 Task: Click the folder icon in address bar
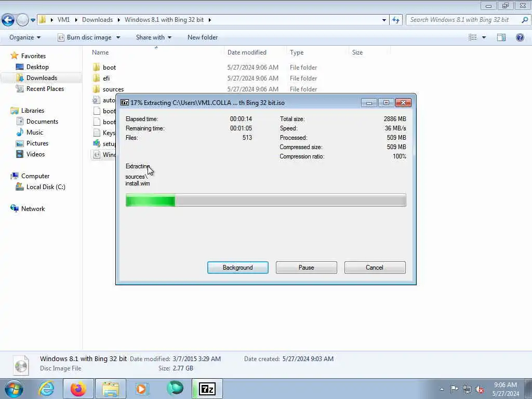pyautogui.click(x=43, y=20)
